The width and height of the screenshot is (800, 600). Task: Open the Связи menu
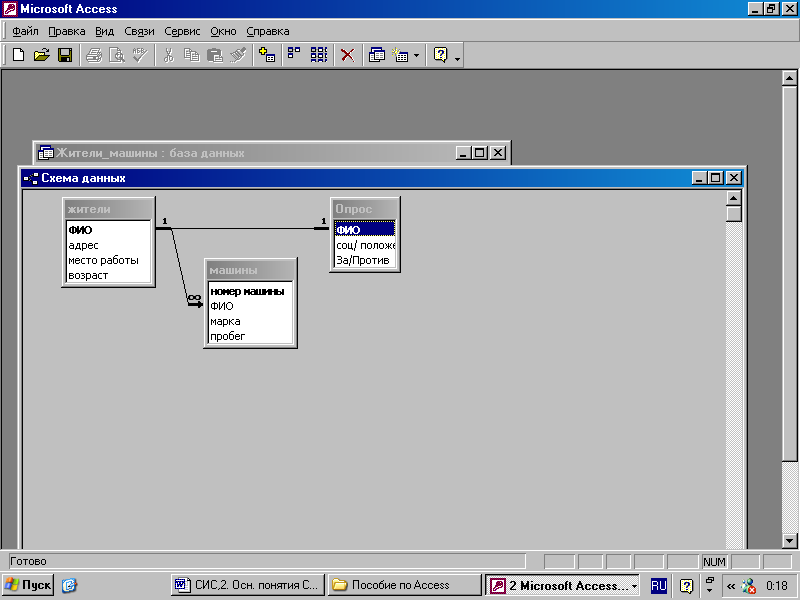(139, 31)
